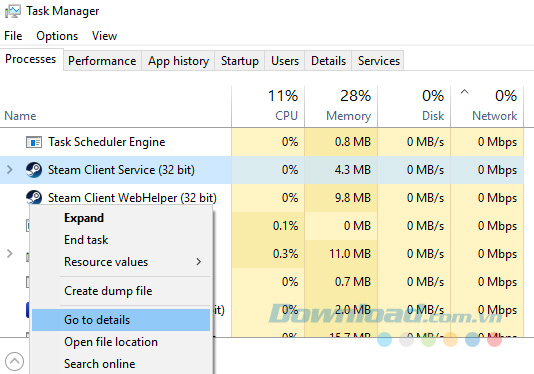The height and width of the screenshot is (374, 534).
Task: Open the Resource values submenu arrow
Action: click(199, 262)
